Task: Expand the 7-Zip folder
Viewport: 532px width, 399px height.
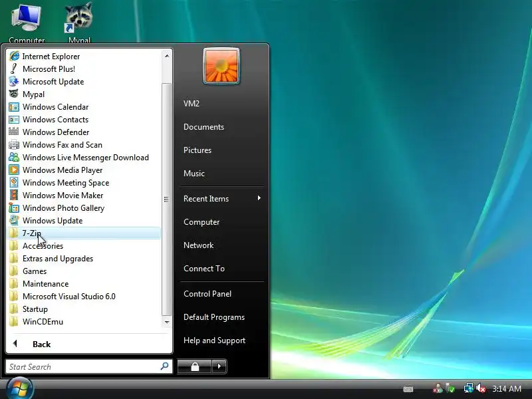Action: click(x=84, y=233)
